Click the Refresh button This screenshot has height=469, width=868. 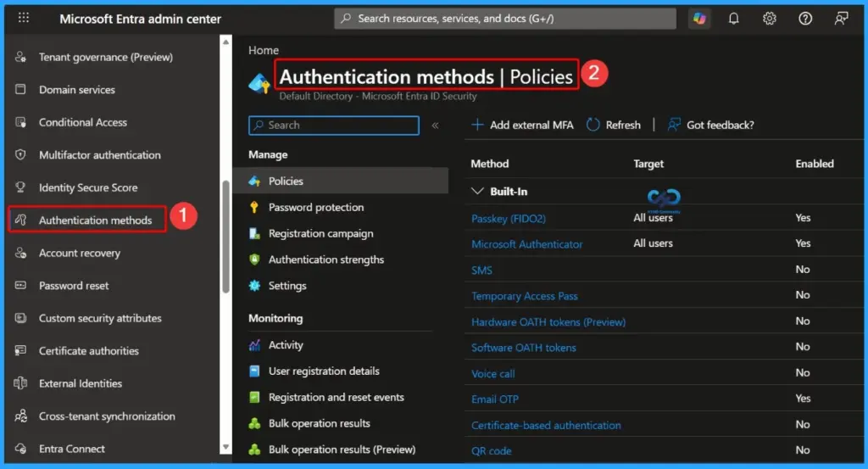coord(614,125)
